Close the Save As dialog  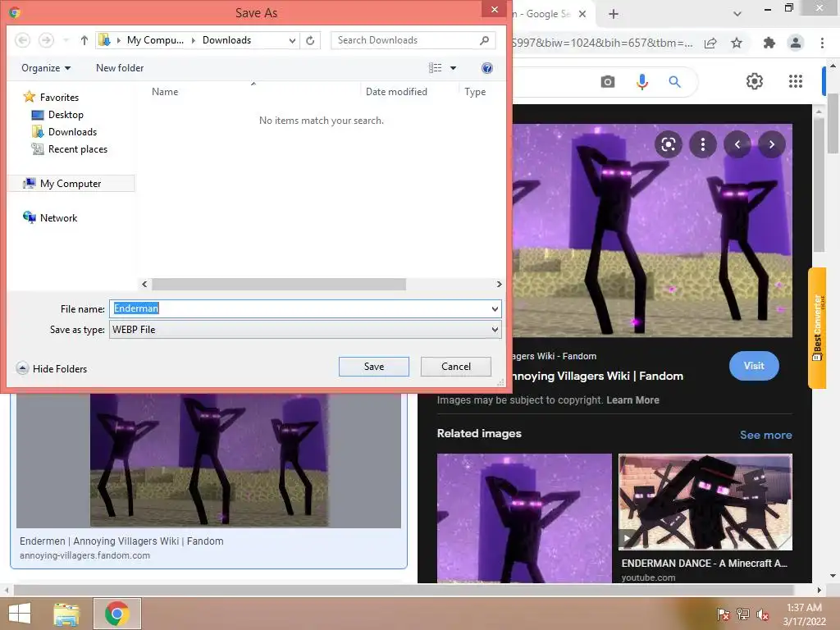coord(495,9)
